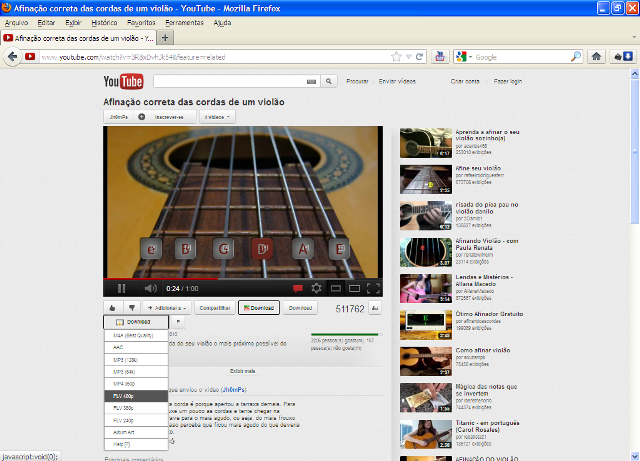Open the 'Ótimo Afinador Gratuito' video thumbnail

tap(426, 325)
